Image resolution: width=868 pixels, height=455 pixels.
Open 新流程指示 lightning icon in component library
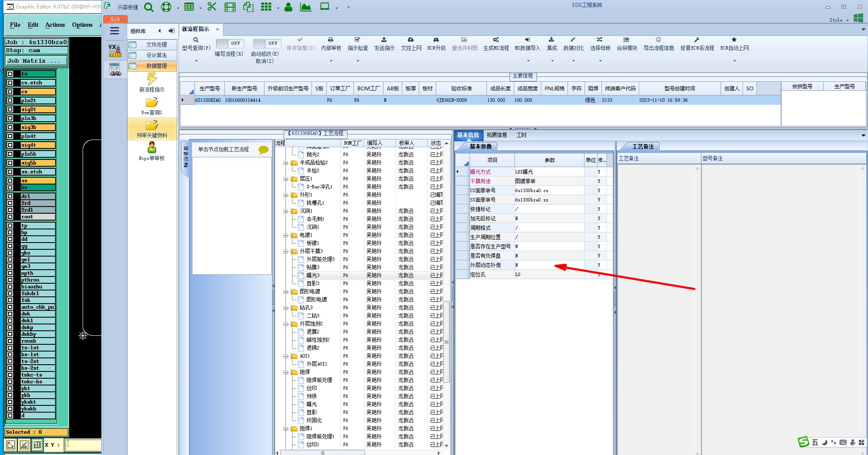point(152,78)
